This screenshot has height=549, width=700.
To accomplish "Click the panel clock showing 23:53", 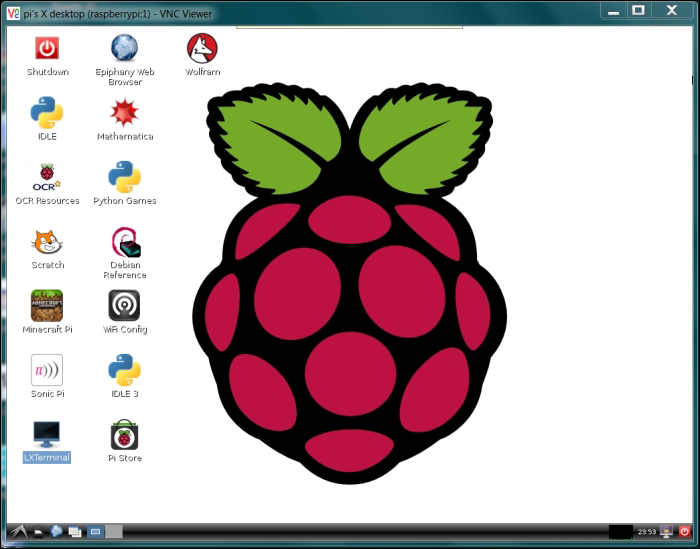I will click(x=647, y=532).
